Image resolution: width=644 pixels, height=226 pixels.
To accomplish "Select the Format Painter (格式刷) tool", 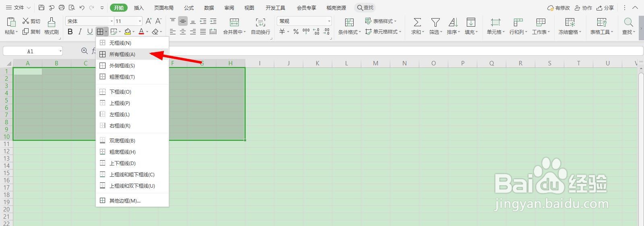I will coord(52,26).
